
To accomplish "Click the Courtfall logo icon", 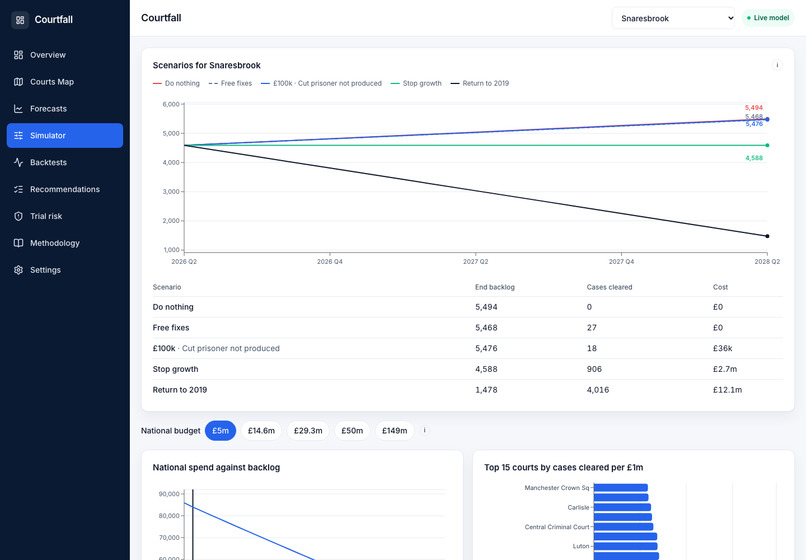I will point(20,20).
